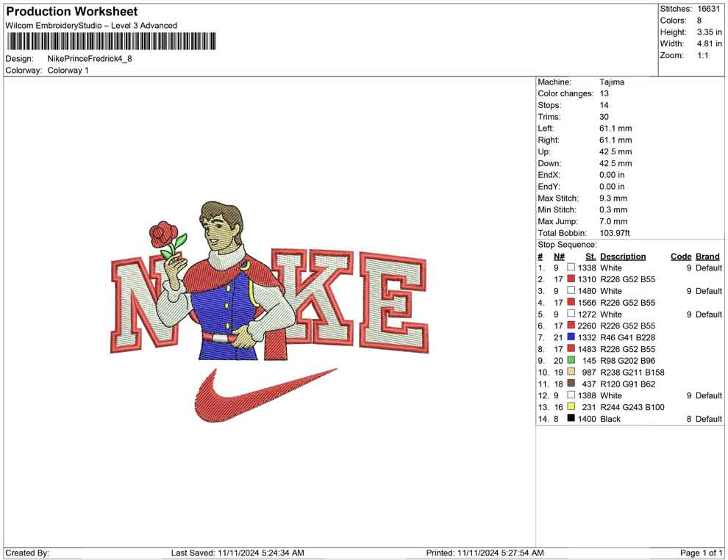The image size is (728, 560).
Task: Click the Zoom value 1:1
Action: [703, 55]
